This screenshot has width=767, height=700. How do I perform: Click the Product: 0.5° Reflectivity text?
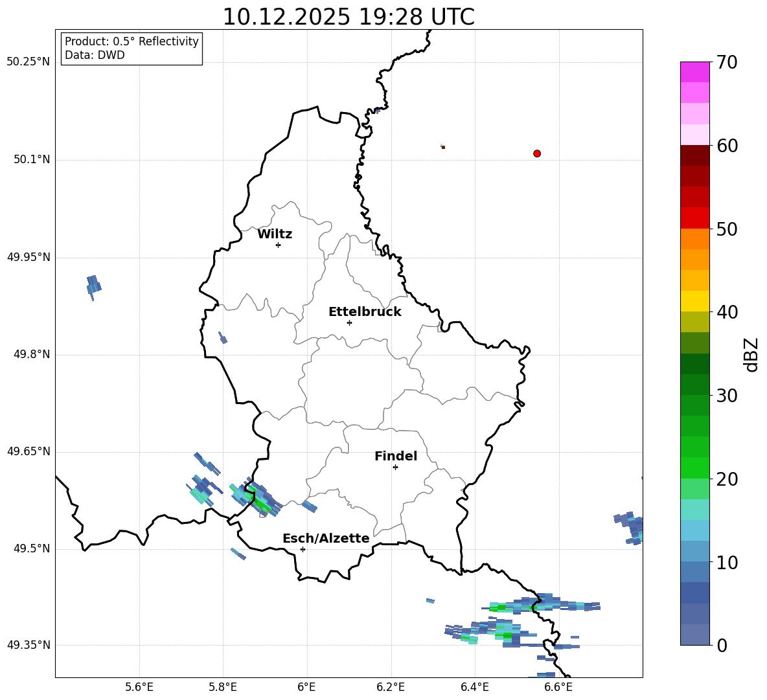pyautogui.click(x=132, y=41)
